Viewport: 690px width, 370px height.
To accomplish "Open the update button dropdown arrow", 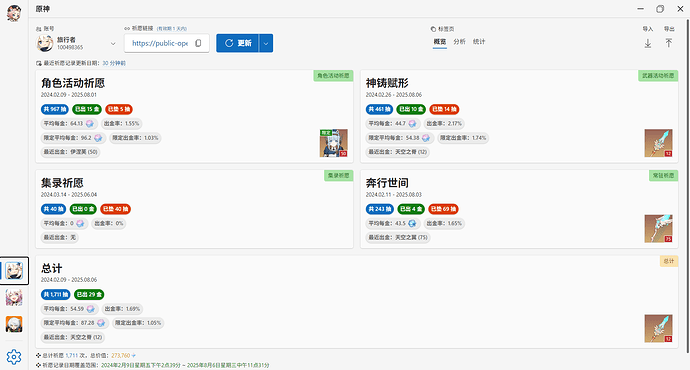I will (x=266, y=43).
